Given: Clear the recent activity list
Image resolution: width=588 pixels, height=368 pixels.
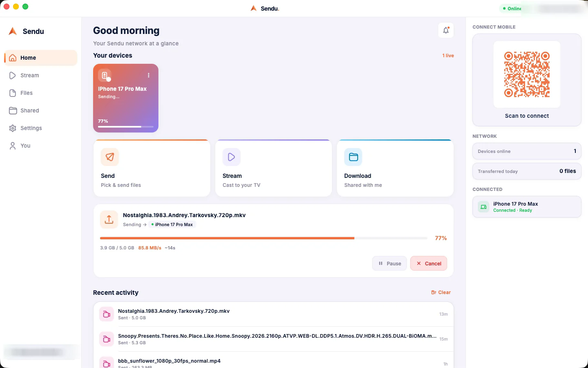Looking at the screenshot, I should (x=441, y=292).
